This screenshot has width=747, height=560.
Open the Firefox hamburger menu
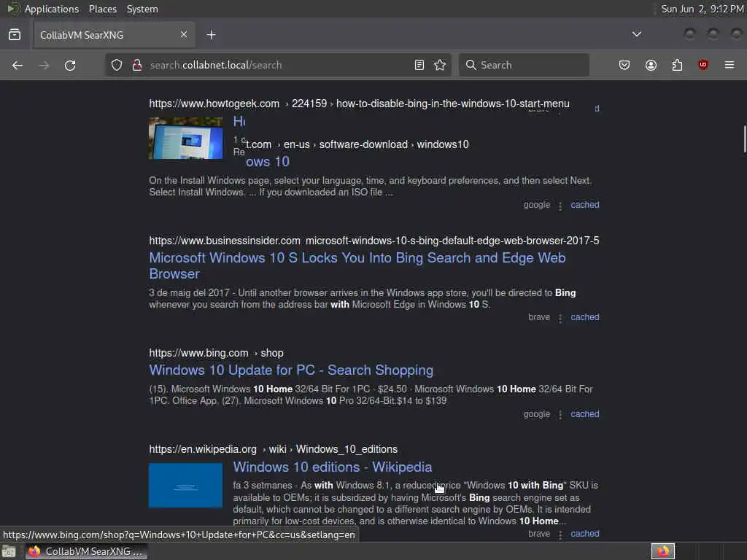pyautogui.click(x=729, y=65)
